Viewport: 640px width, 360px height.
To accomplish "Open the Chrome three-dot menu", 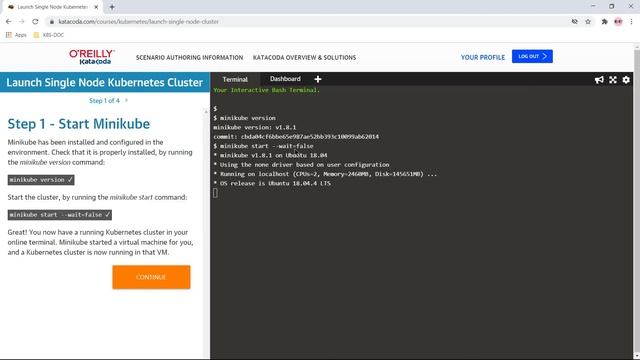I will [x=631, y=22].
